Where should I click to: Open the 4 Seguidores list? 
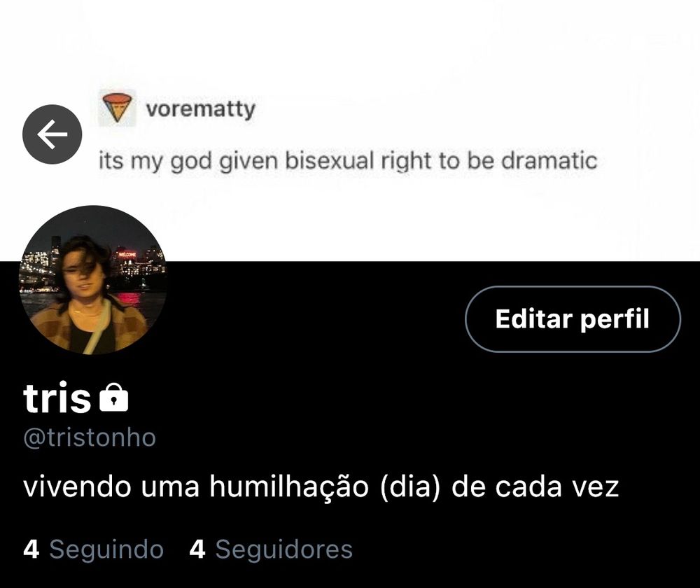click(x=271, y=549)
